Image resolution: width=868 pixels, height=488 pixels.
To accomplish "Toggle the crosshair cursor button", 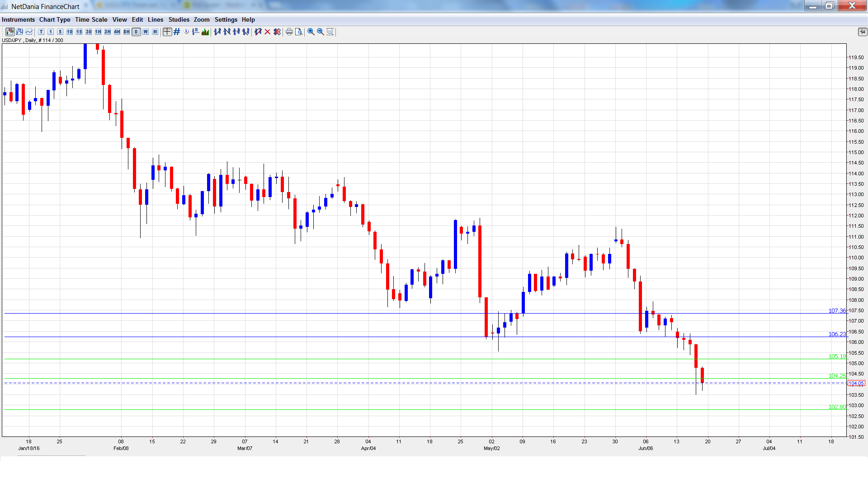I will click(x=167, y=32).
